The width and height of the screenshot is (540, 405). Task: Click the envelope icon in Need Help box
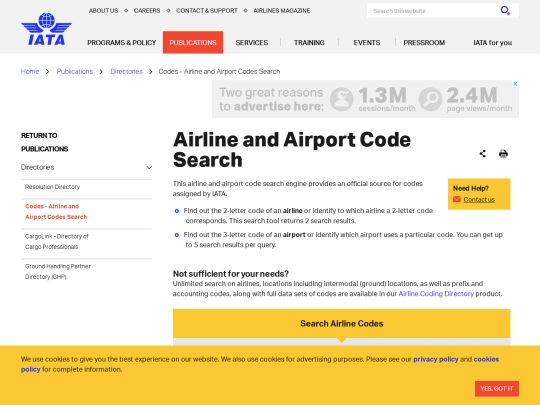[457, 199]
